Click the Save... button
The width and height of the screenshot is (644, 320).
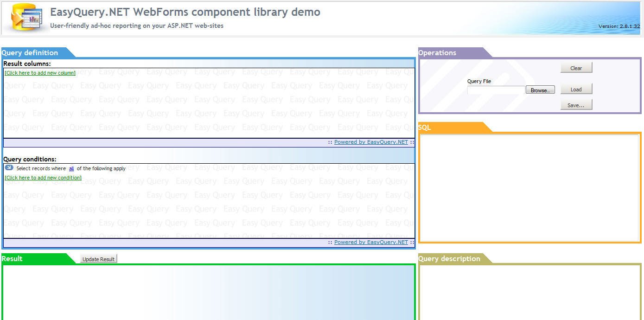tap(576, 104)
